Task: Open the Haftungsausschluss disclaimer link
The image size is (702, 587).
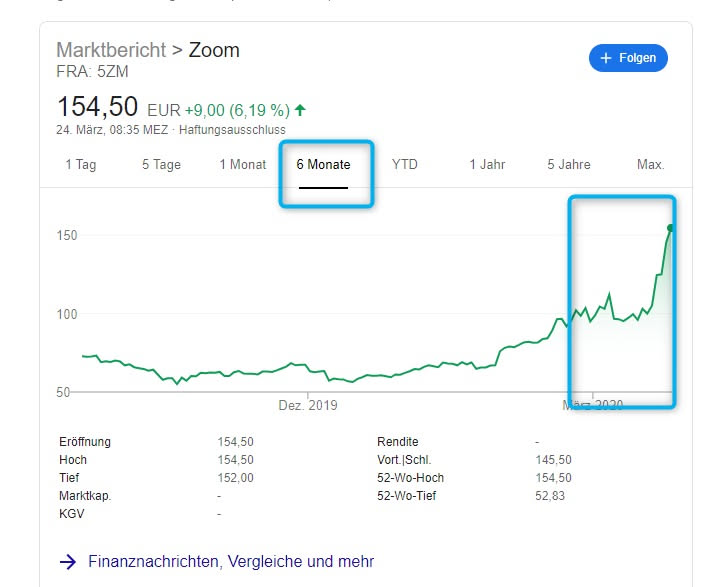Action: coord(232,130)
